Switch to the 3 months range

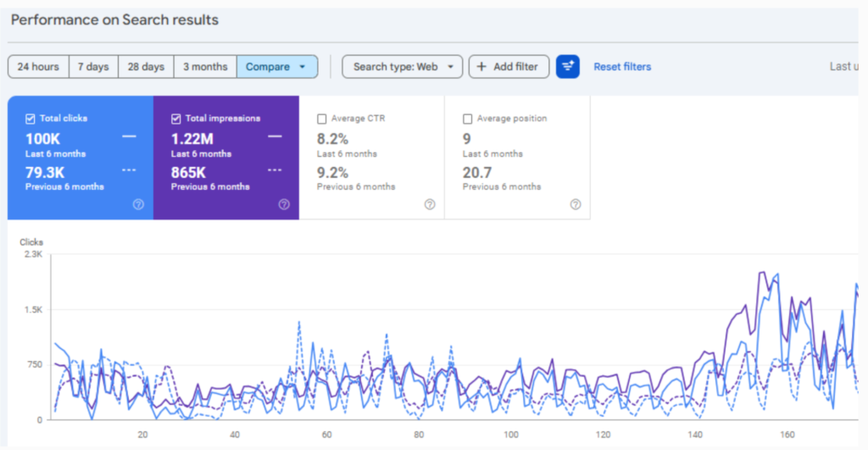coord(205,67)
